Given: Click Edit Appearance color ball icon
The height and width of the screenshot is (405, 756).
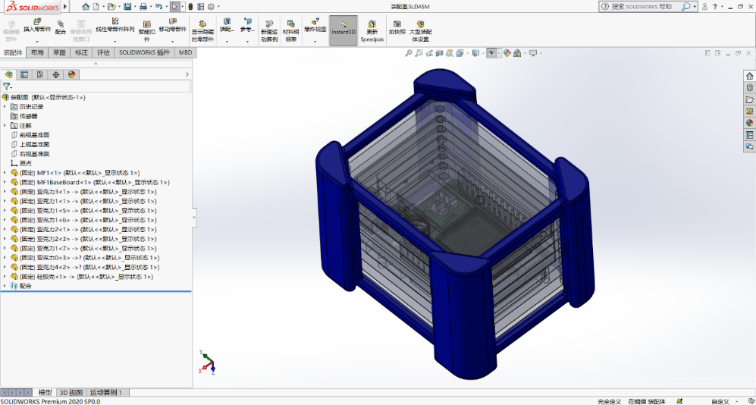Looking at the screenshot, I should (x=507, y=54).
